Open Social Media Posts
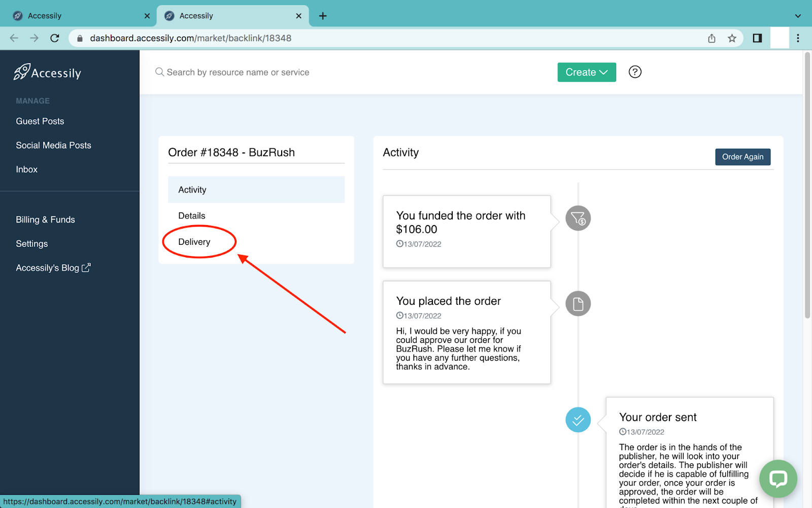 pos(53,145)
